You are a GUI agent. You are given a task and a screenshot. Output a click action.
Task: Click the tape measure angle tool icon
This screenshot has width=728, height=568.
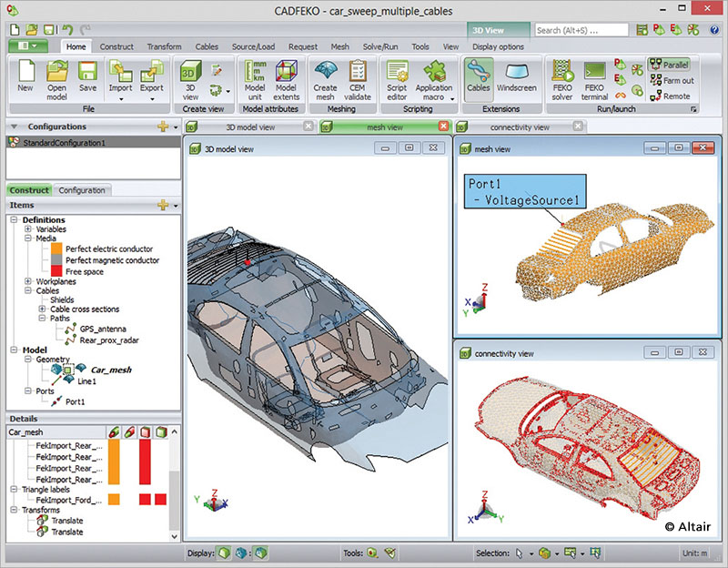tap(390, 553)
